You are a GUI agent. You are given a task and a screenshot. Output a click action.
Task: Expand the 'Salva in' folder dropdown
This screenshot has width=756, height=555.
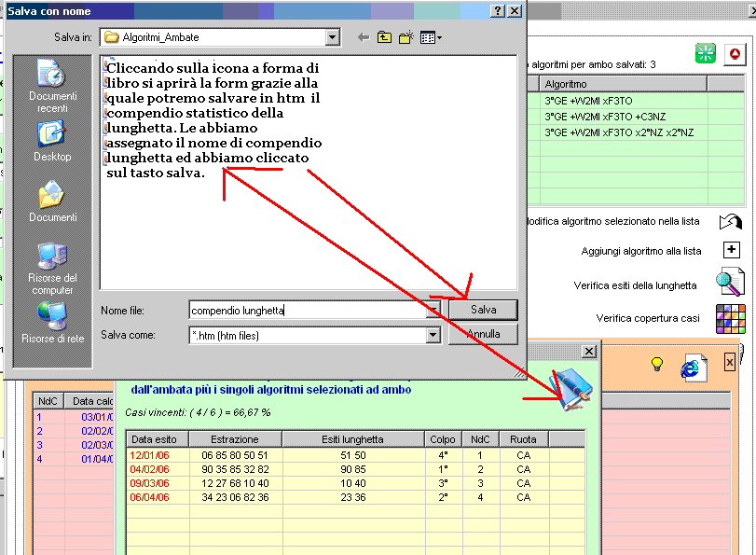click(332, 37)
